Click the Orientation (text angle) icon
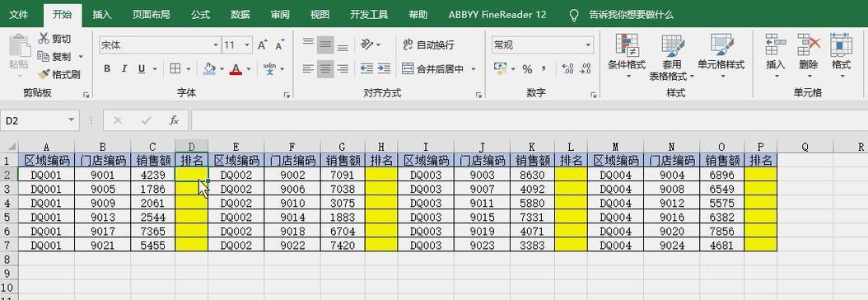 pyautogui.click(x=366, y=45)
